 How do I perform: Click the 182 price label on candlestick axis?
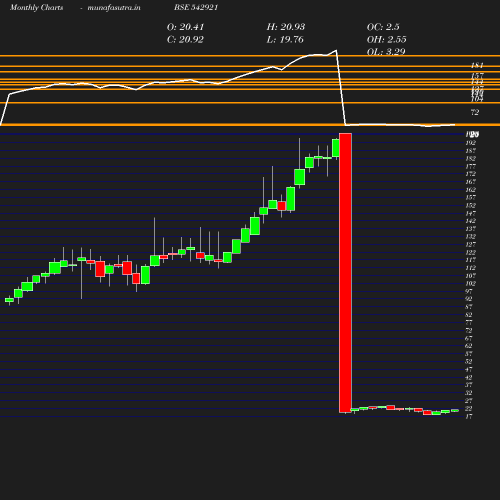[471, 158]
